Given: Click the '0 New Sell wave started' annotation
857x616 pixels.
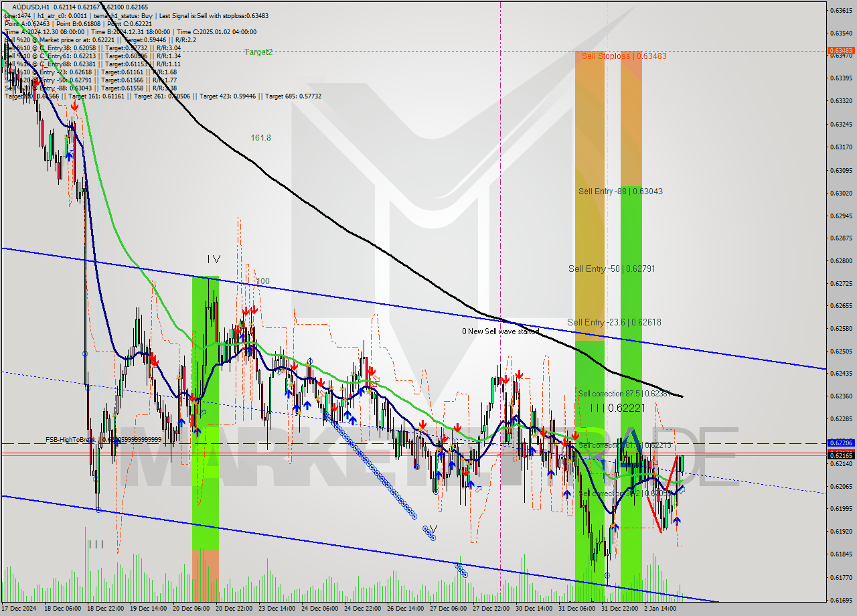Looking at the screenshot, I should (501, 331).
